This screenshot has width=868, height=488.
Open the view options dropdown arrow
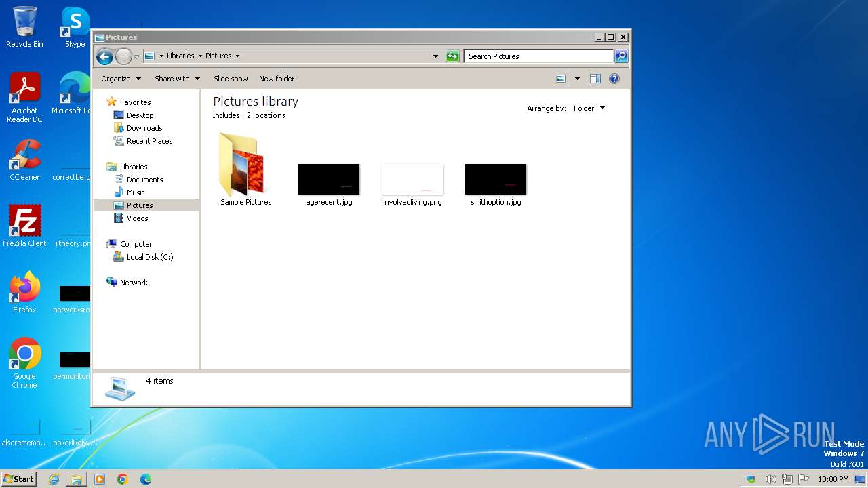click(577, 79)
